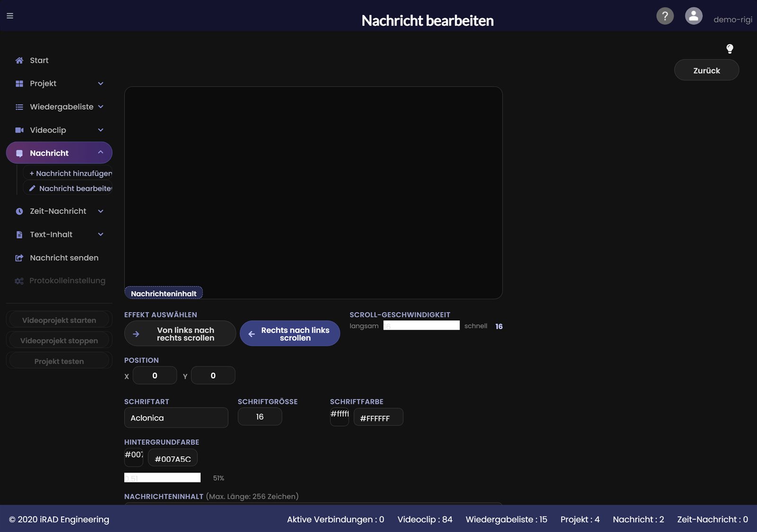The image size is (757, 532).
Task: Click the #007A5C background hex field
Action: (173, 458)
